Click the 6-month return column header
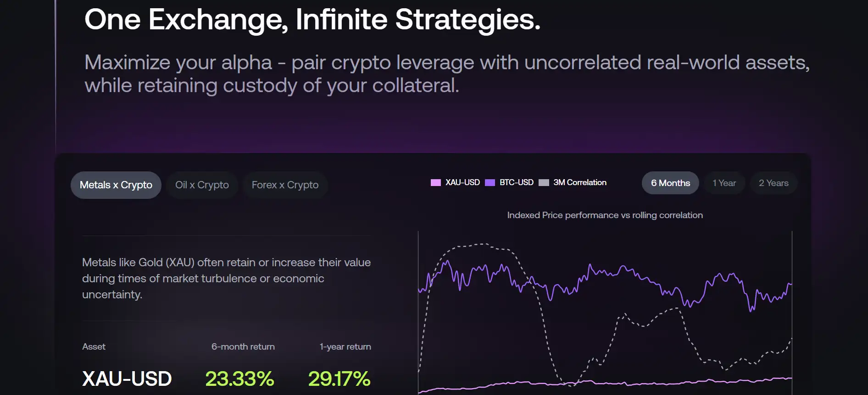 pyautogui.click(x=243, y=347)
